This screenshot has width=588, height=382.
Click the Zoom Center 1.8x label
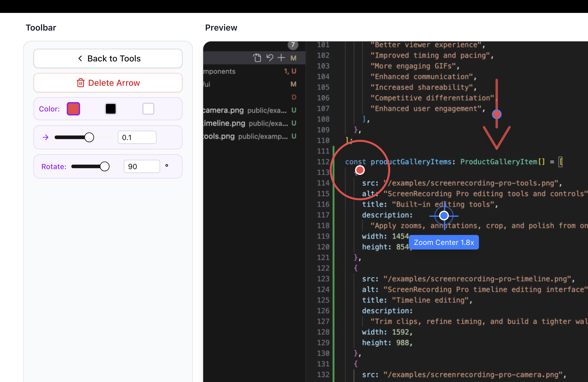point(444,242)
